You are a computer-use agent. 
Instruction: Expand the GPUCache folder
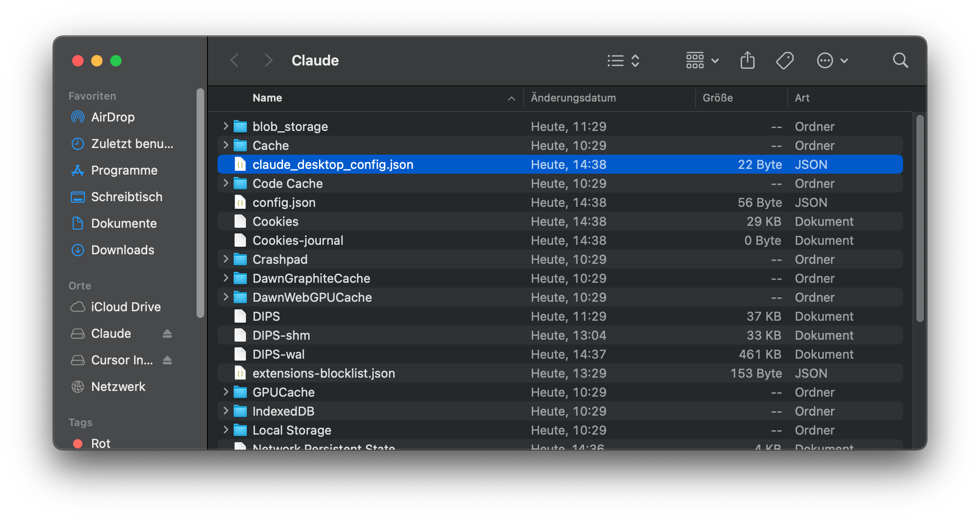(x=226, y=392)
